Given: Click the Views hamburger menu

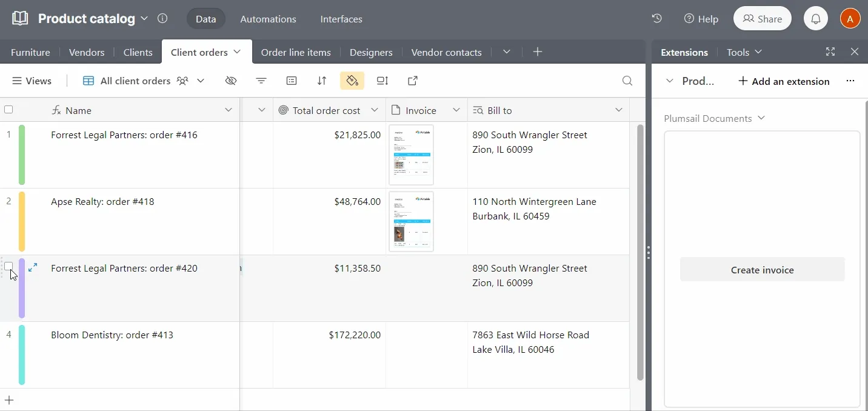Looking at the screenshot, I should [x=32, y=81].
